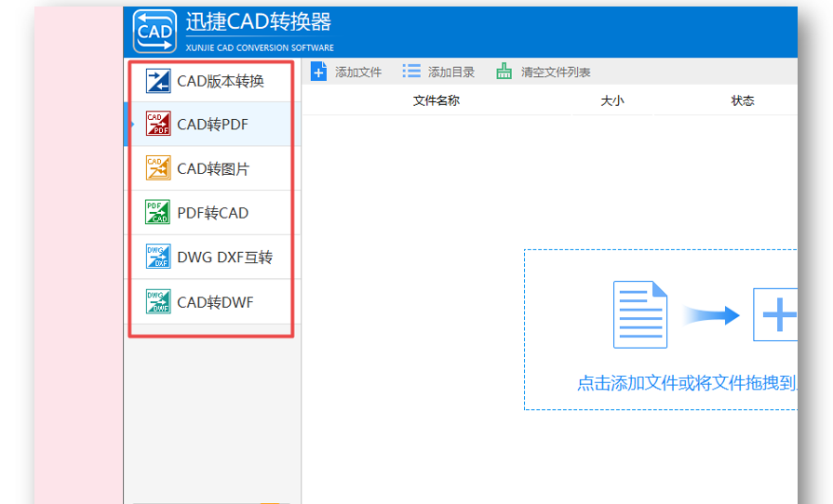The image size is (833, 504).
Task: Choose PDF转CAD in the sidebar
Action: (211, 212)
